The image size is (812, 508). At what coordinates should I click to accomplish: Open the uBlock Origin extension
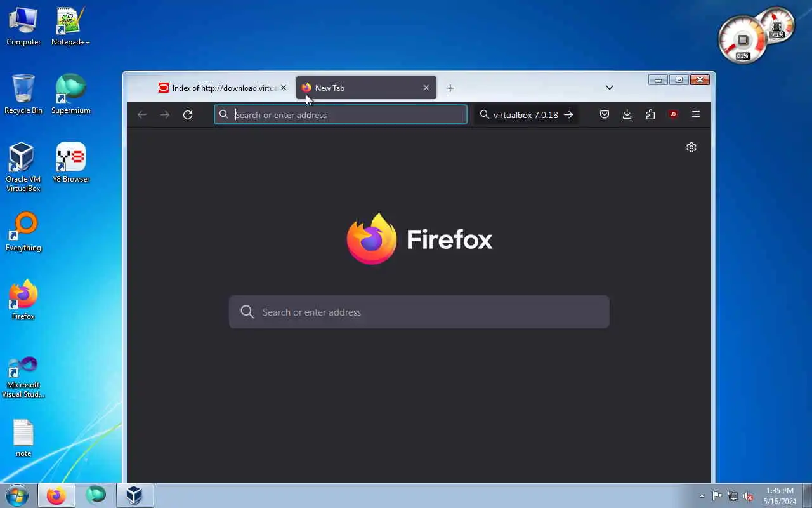coord(673,114)
